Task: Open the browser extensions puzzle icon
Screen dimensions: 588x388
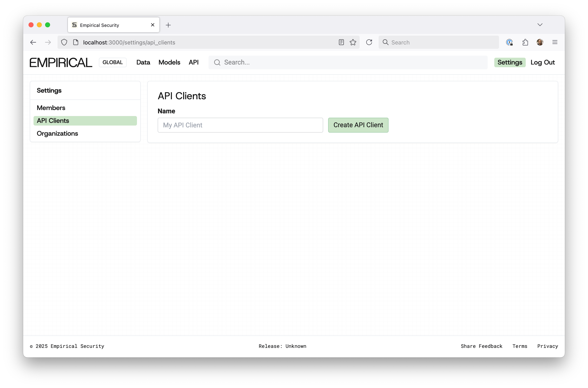Action: (525, 42)
